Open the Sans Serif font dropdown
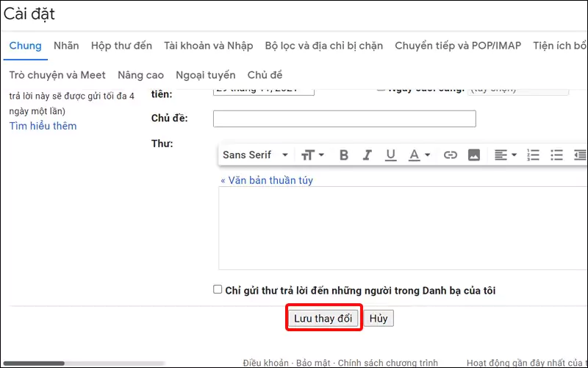 point(255,155)
